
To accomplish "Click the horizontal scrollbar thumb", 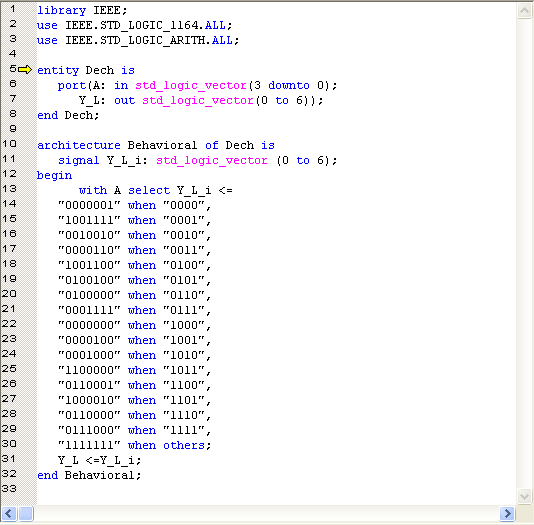I will coord(26,513).
